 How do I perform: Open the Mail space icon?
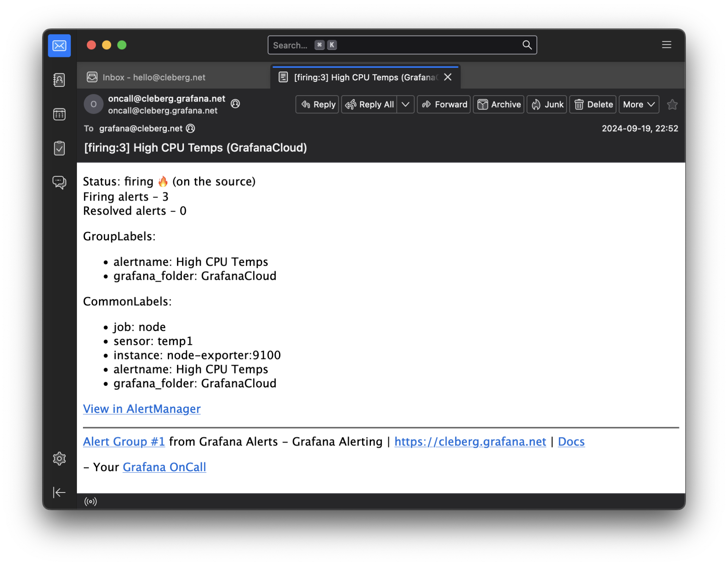[59, 46]
